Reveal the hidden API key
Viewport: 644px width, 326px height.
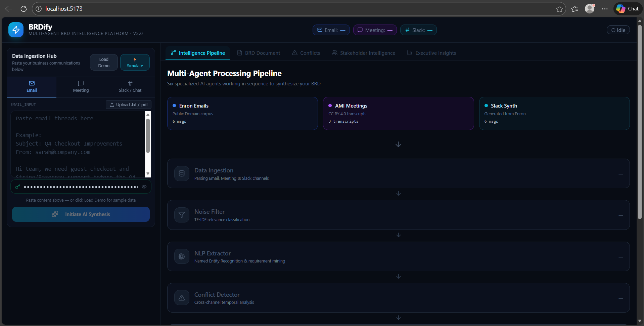coord(144,187)
